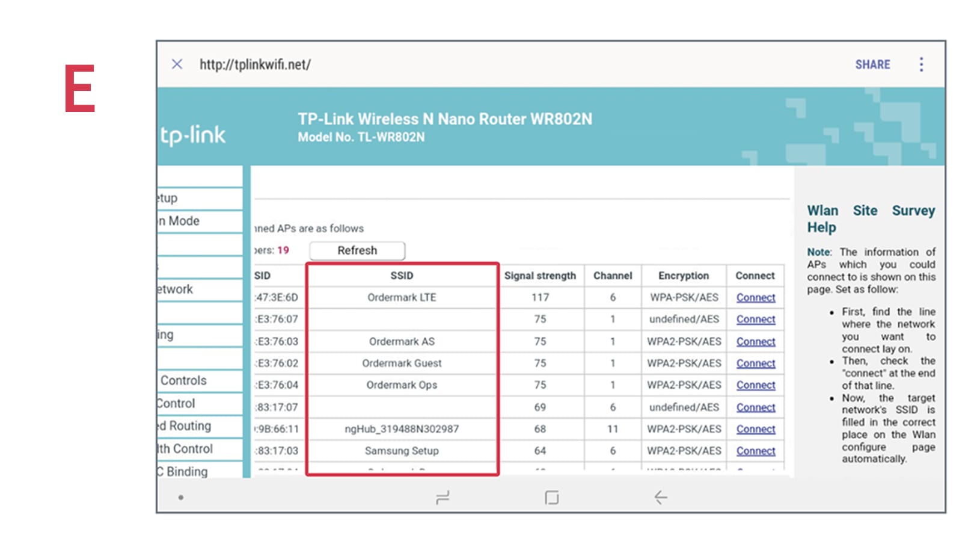Click Connect in the 83:17:07 row
Image resolution: width=980 pixels, height=547 pixels.
coord(756,407)
